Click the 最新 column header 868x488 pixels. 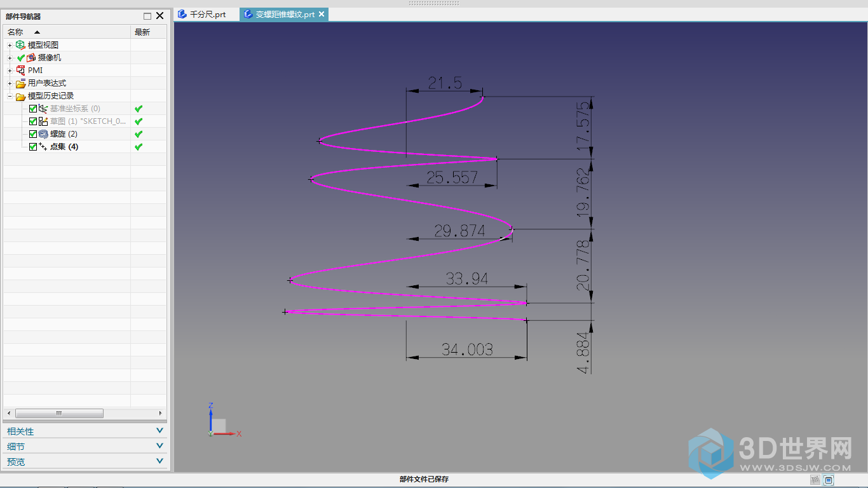pos(149,32)
